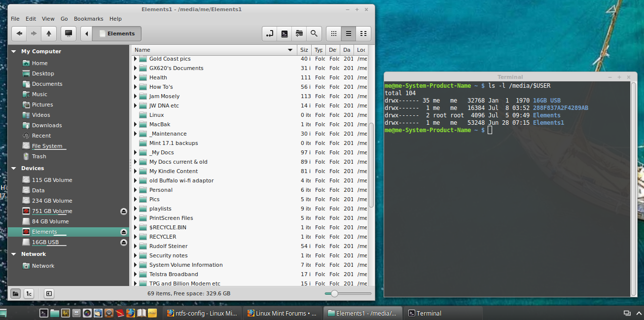This screenshot has height=320, width=644.
Task: Select Mint 17.1 backups folder
Action: pyautogui.click(x=250, y=143)
